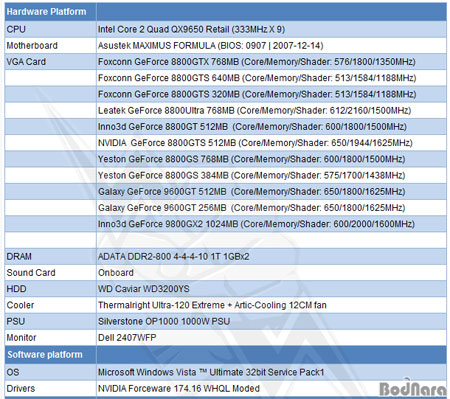The height and width of the screenshot is (399, 450).
Task: Select the Hardware Platform header cell
Action: coord(51,12)
